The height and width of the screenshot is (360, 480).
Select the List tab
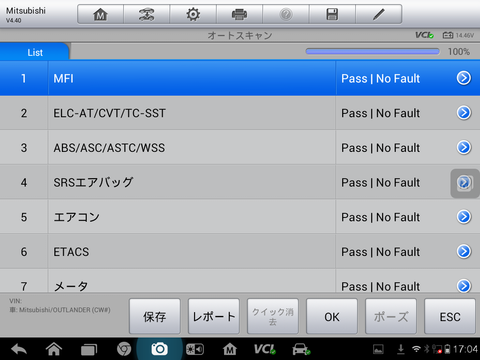(x=35, y=52)
